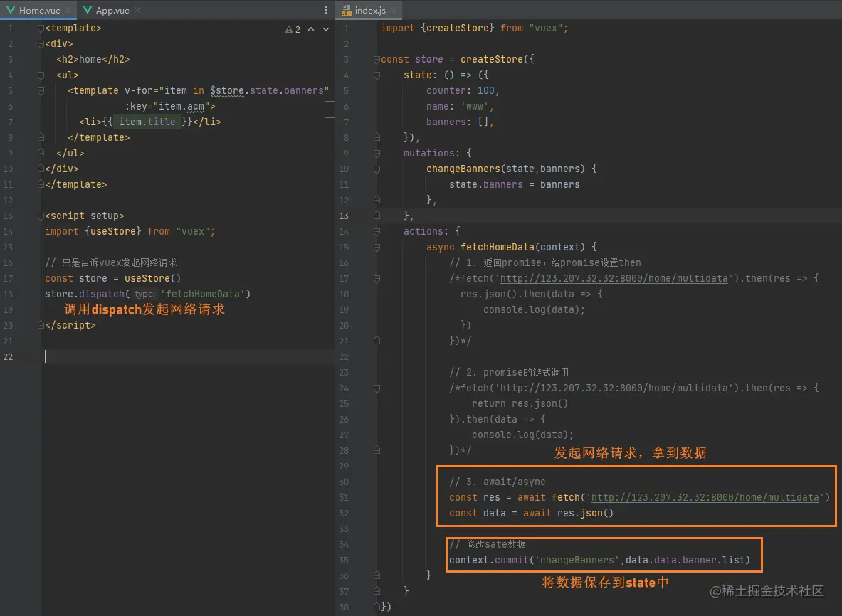Click the warnings indicator showing 2 problems
842x616 pixels.
pyautogui.click(x=293, y=29)
